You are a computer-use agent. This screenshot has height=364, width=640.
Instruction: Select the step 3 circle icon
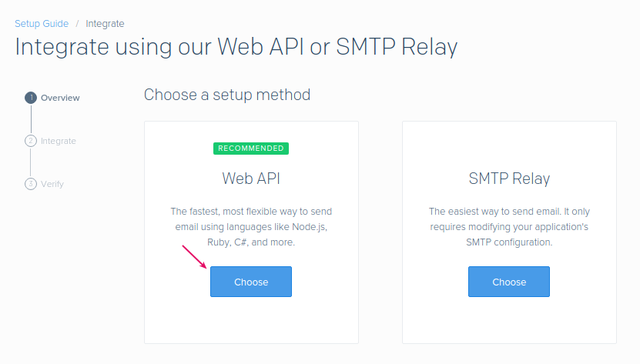tap(31, 184)
